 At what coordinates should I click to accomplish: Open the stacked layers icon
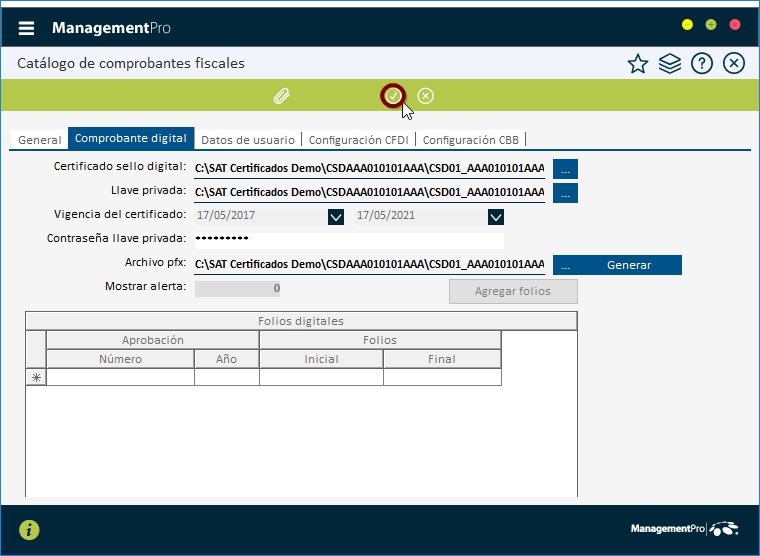[669, 64]
